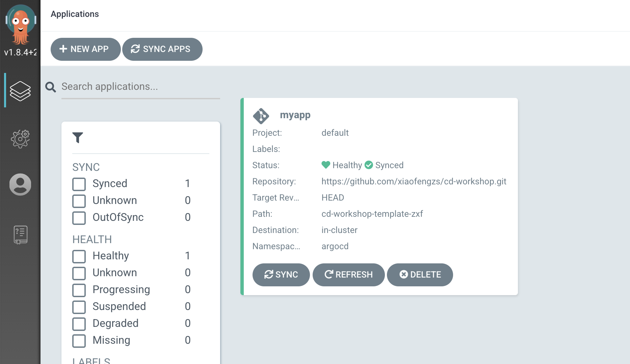Image resolution: width=630 pixels, height=364 pixels.
Task: Click the git source icon beside myapp
Action: 261,116
